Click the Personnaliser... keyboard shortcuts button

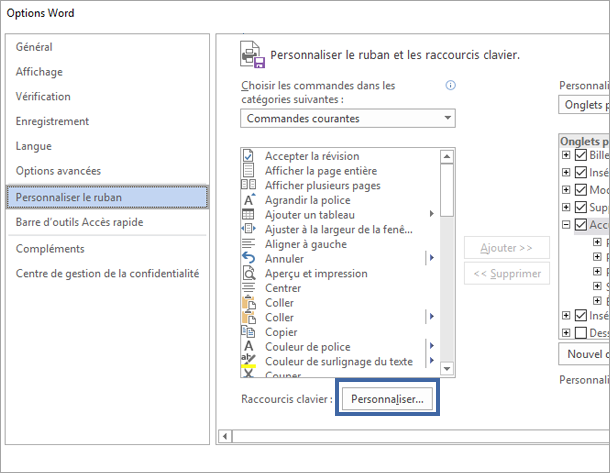click(387, 399)
